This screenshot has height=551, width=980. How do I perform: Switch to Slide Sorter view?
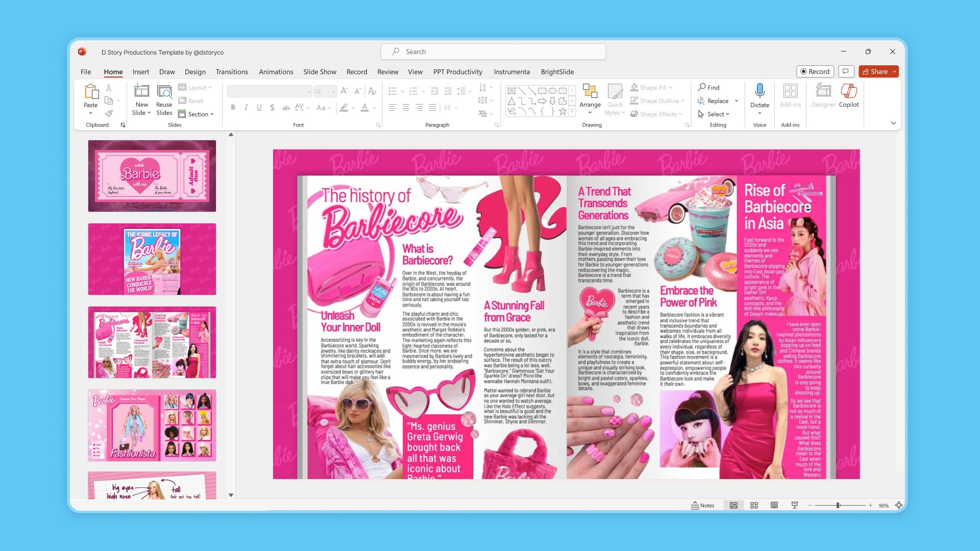click(x=754, y=505)
